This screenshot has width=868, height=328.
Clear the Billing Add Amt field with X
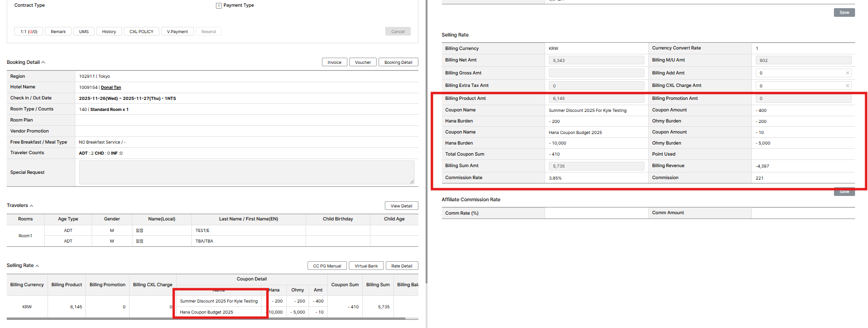[x=847, y=73]
